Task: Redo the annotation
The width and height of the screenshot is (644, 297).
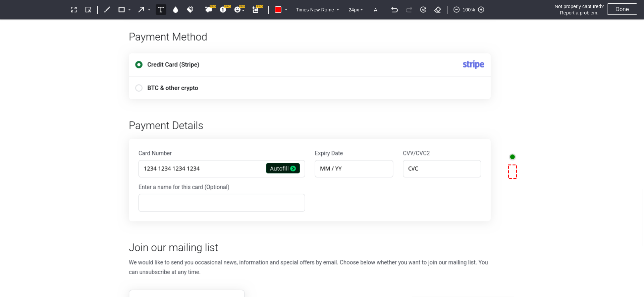Action: point(409,10)
